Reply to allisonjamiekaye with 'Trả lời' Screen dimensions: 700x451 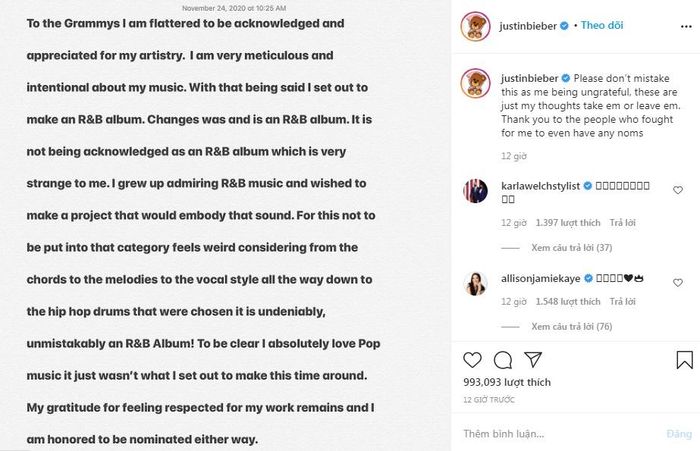(622, 302)
